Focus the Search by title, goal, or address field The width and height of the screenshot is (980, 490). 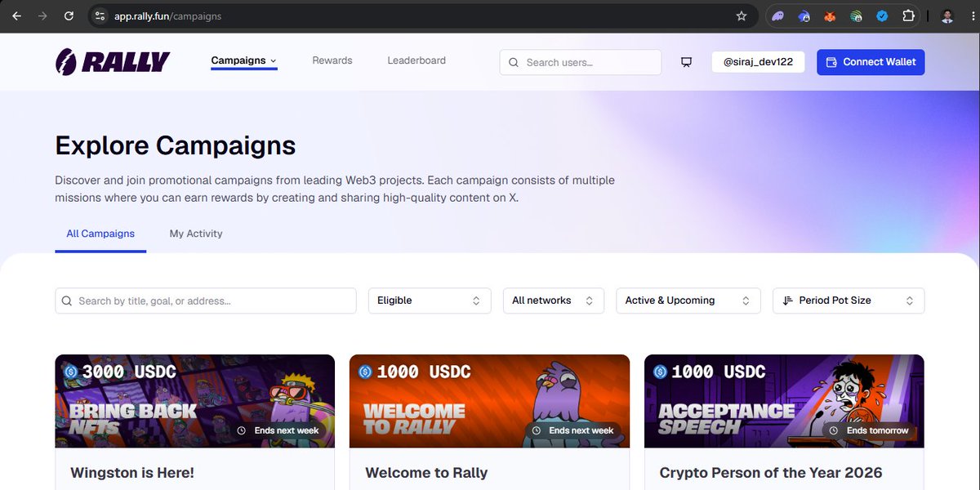[206, 301]
